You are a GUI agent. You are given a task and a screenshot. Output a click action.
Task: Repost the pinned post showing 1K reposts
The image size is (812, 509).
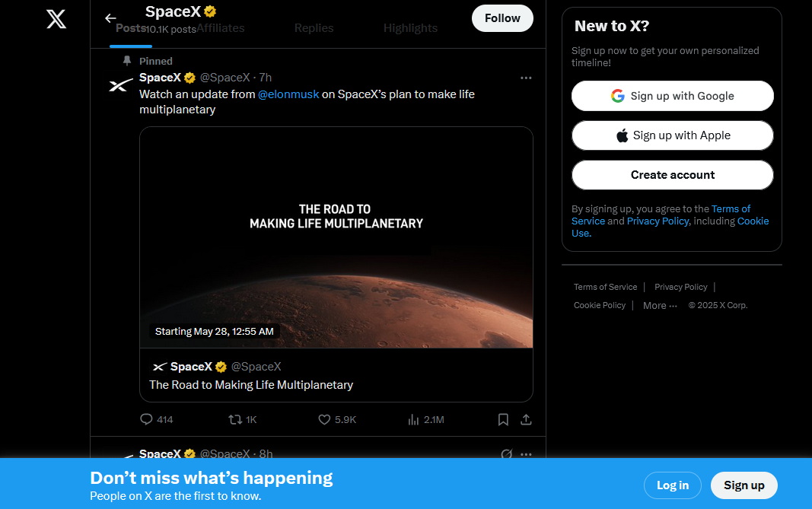(242, 419)
